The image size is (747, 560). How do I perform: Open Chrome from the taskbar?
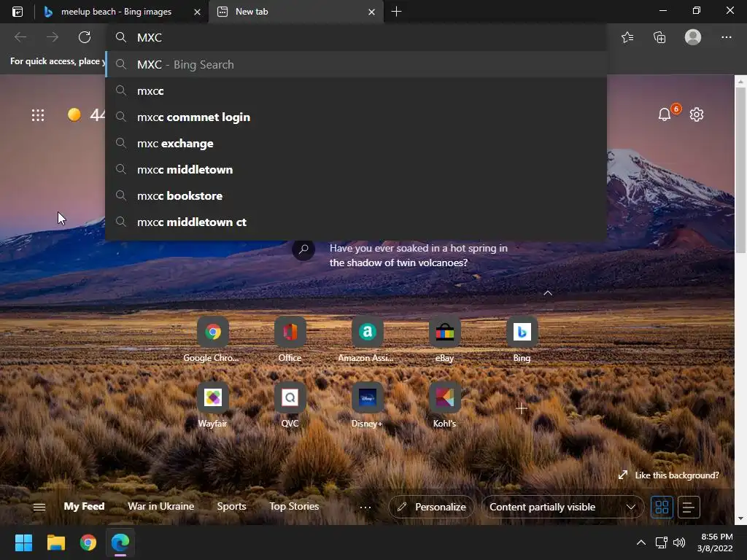(88, 542)
